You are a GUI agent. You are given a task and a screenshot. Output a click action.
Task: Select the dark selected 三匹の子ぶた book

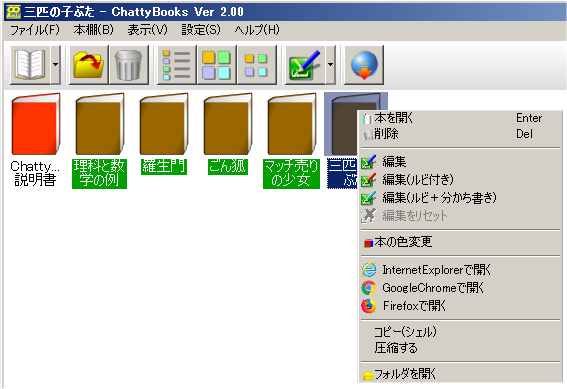(x=344, y=124)
